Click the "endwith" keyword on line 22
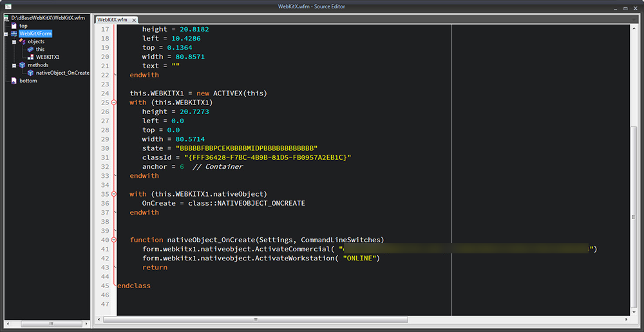Screen dimensions: 644x332 144,75
